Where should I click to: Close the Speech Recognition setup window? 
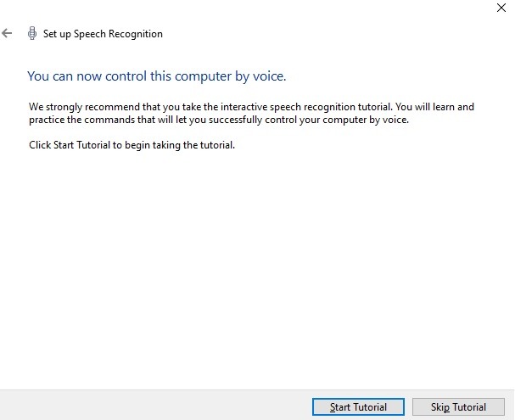501,8
